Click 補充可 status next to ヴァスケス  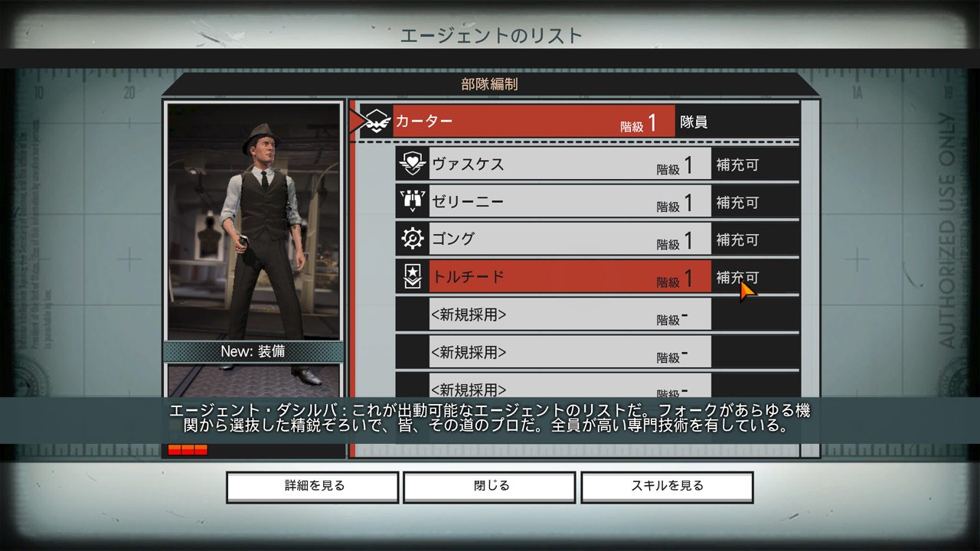coord(737,165)
